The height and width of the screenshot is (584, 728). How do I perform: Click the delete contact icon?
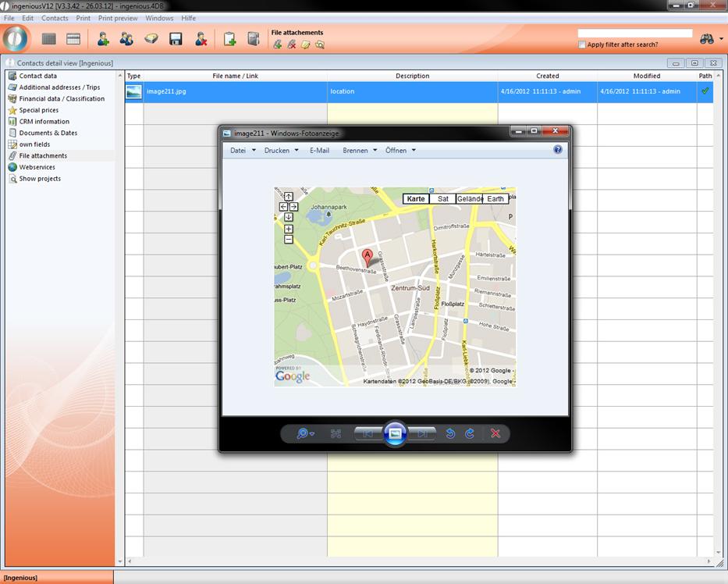(x=201, y=39)
